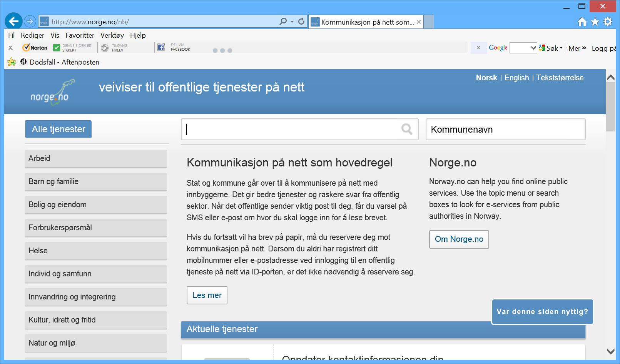Close the Norton toolbar with the x
The image size is (620, 364).
tap(11, 48)
